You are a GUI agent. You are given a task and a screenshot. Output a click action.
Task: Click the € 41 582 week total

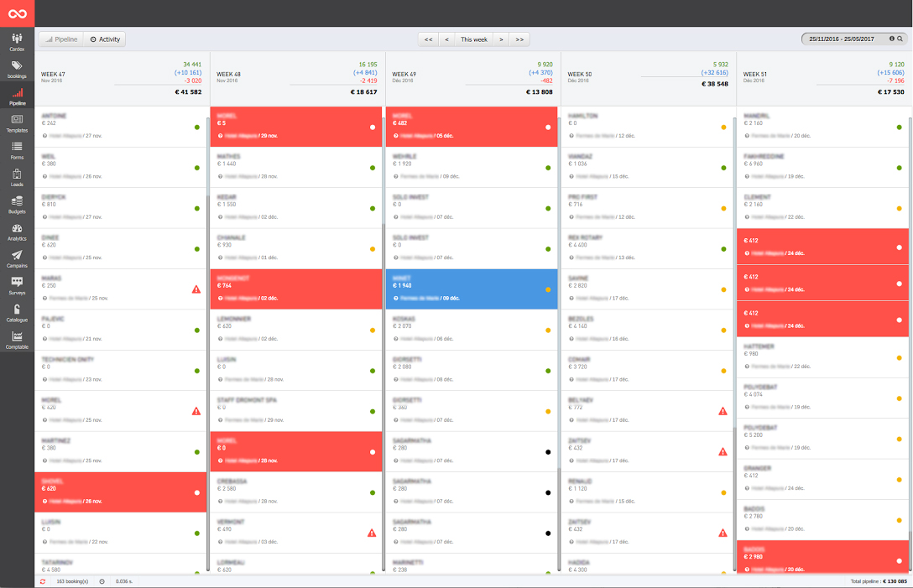point(188,92)
